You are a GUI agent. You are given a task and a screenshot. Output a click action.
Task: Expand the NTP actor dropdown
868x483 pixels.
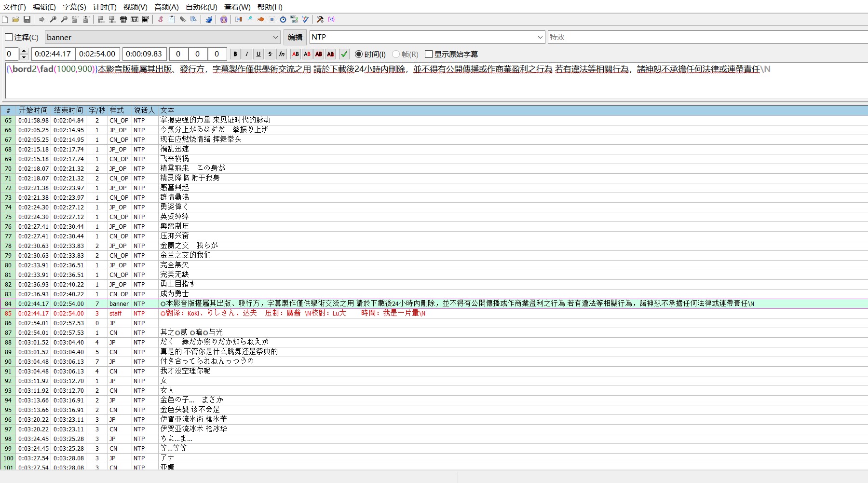tap(540, 37)
